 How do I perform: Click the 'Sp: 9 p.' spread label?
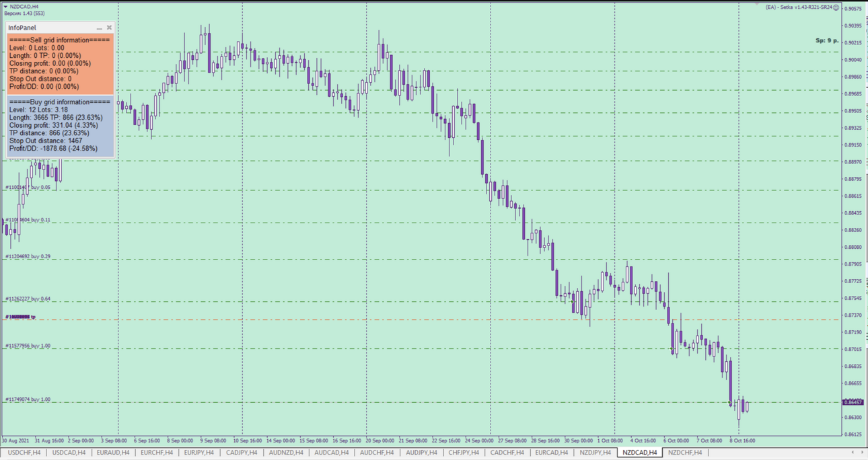[827, 40]
